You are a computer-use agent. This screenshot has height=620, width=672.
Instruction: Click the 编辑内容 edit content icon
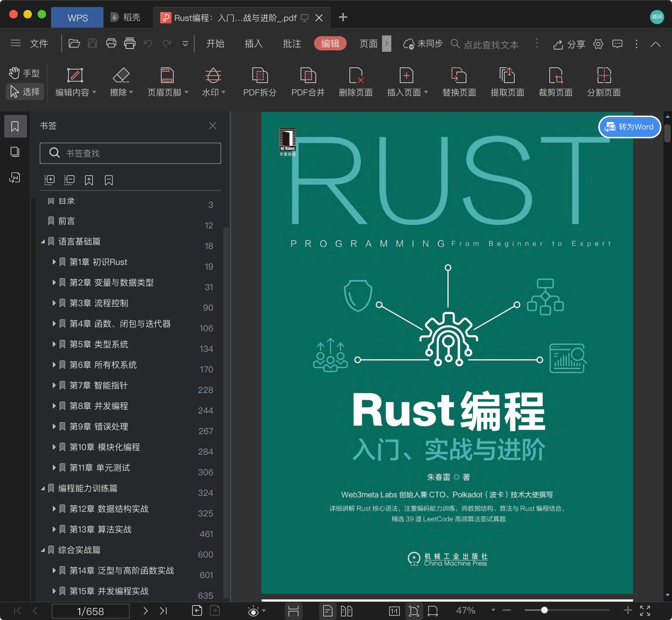[75, 75]
